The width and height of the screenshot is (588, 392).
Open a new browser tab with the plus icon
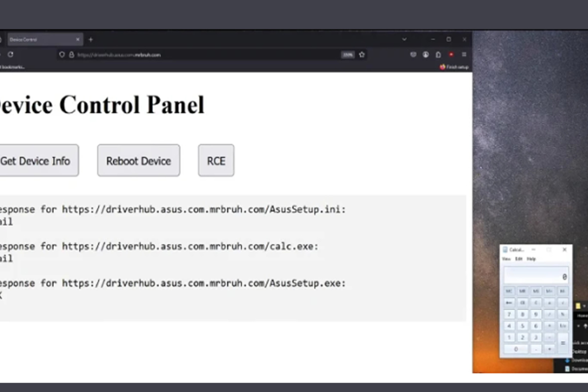point(90,39)
